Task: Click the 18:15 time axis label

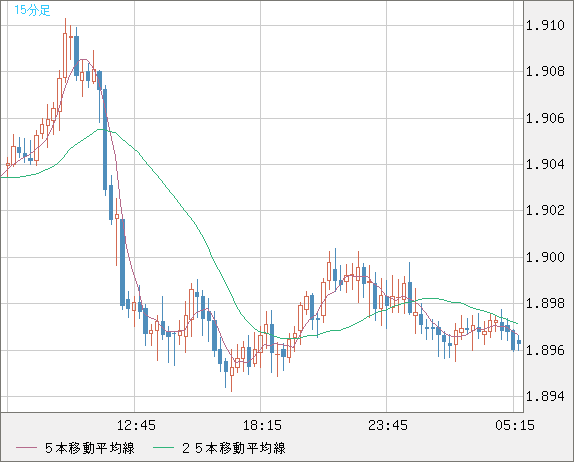Action: tap(262, 425)
